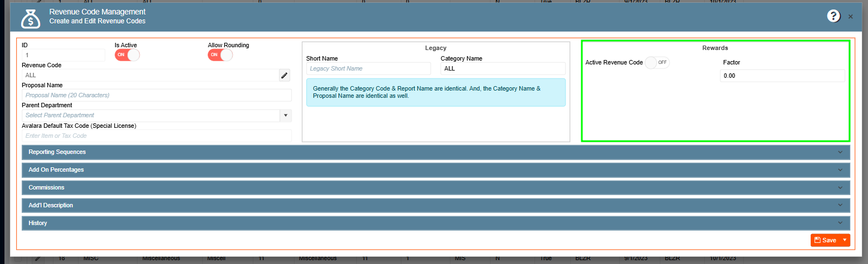This screenshot has width=868, height=264.
Task: Expand the History section
Action: [x=435, y=223]
